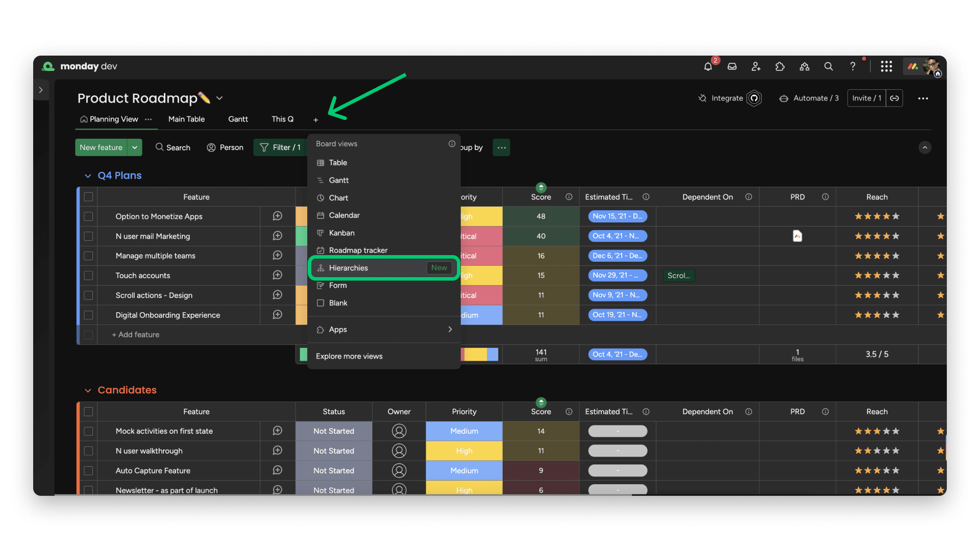The height and width of the screenshot is (551, 980).
Task: Open the help question mark icon
Action: pyautogui.click(x=852, y=67)
